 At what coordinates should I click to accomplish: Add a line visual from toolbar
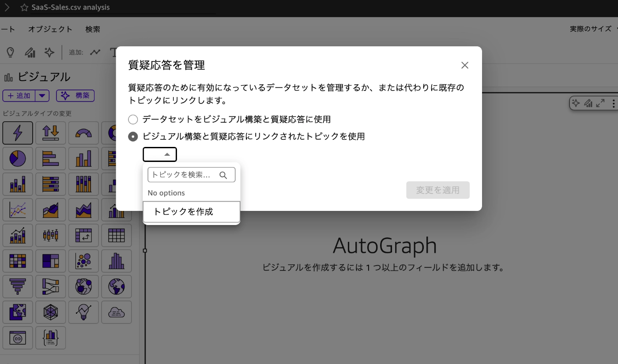coord(95,52)
